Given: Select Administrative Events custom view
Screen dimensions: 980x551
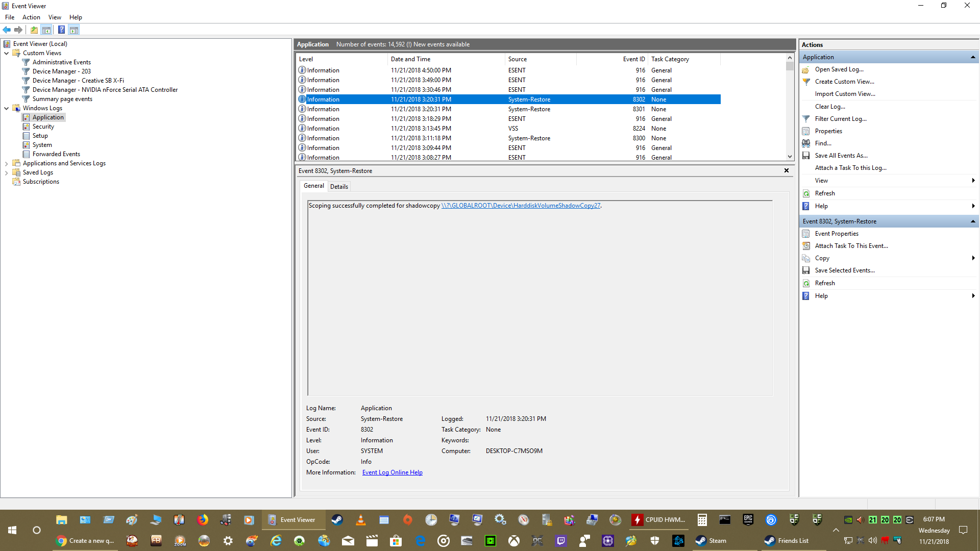Looking at the screenshot, I should [x=62, y=62].
